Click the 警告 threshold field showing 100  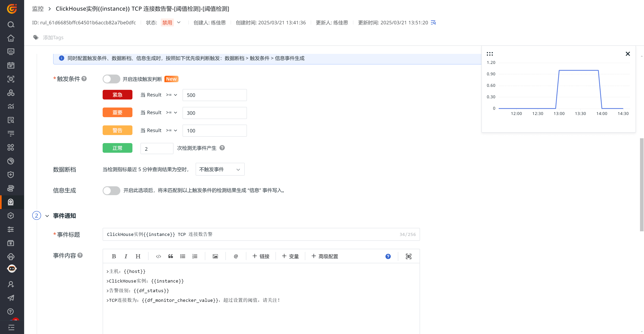(215, 131)
